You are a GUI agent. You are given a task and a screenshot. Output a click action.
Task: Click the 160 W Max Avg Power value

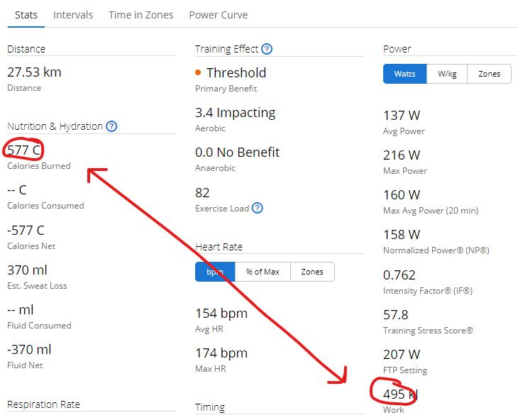(402, 195)
